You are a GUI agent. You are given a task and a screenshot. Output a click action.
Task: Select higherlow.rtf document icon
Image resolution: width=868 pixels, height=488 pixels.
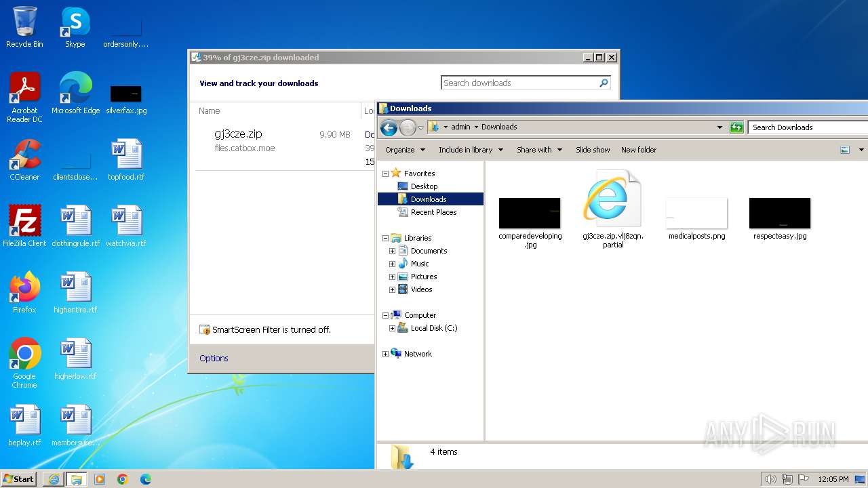click(75, 359)
